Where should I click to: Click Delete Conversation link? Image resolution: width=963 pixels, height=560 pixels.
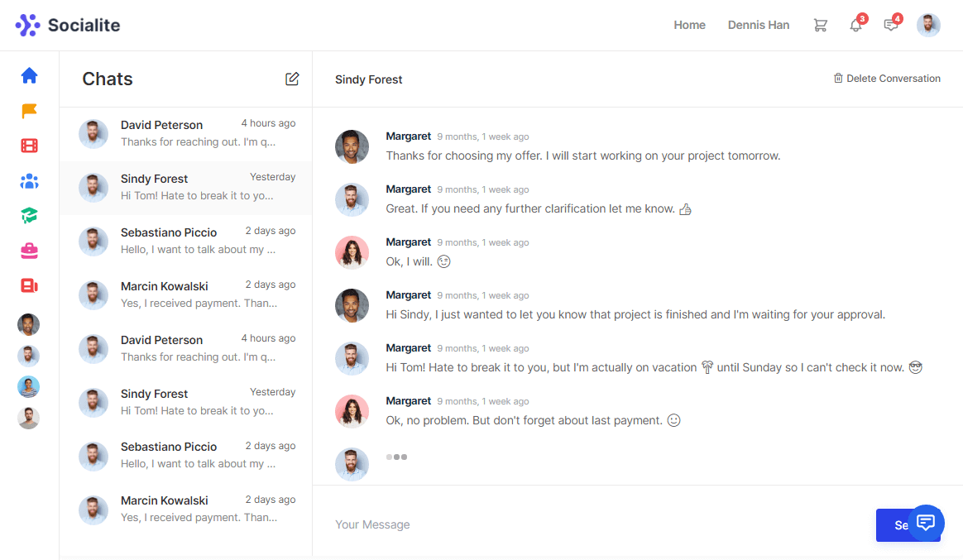coord(887,79)
